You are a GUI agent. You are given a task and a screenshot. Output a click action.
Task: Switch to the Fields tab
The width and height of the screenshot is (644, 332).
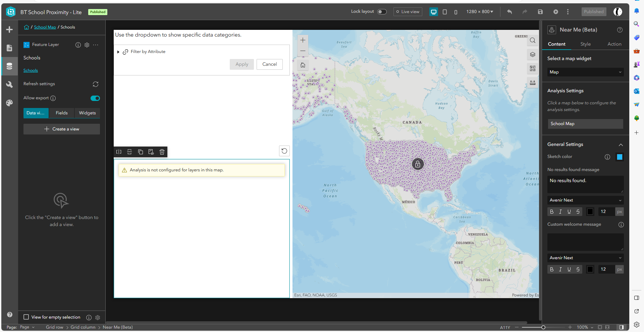pos(62,113)
